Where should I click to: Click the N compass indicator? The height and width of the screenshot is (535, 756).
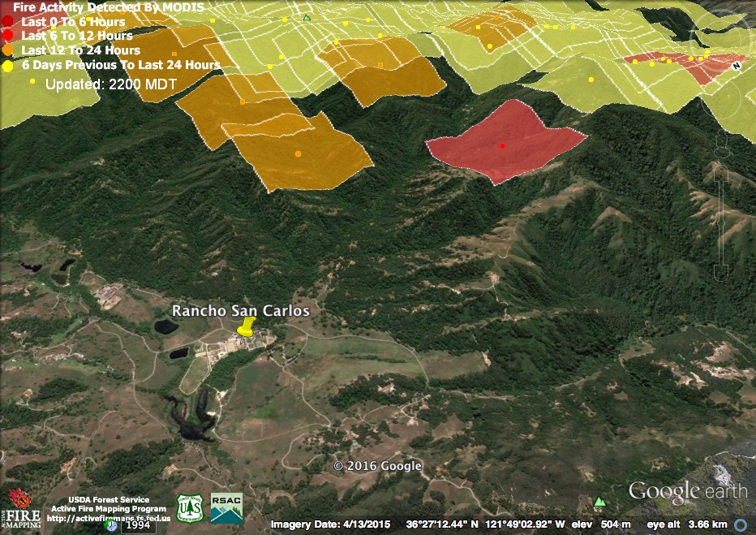(737, 66)
